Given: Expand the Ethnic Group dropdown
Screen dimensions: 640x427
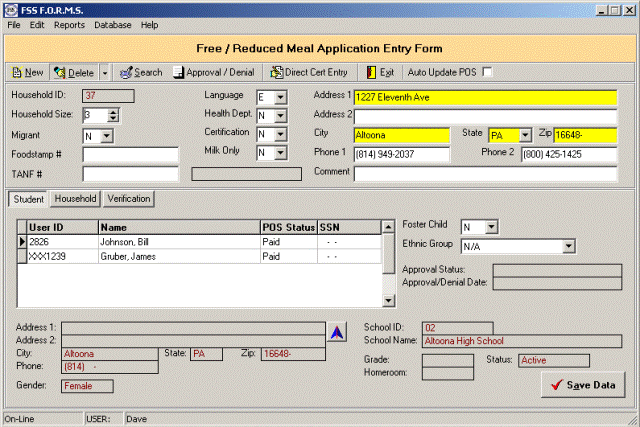Looking at the screenshot, I should [x=569, y=246].
